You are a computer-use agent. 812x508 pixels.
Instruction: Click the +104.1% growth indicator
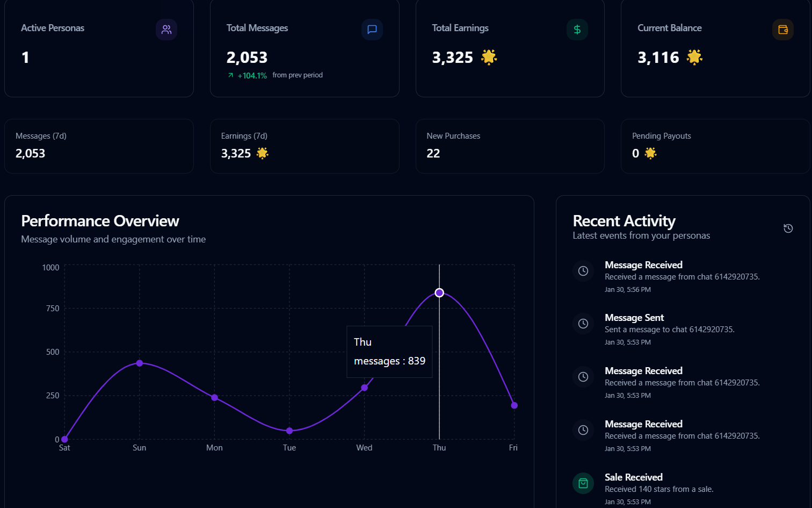tap(251, 75)
